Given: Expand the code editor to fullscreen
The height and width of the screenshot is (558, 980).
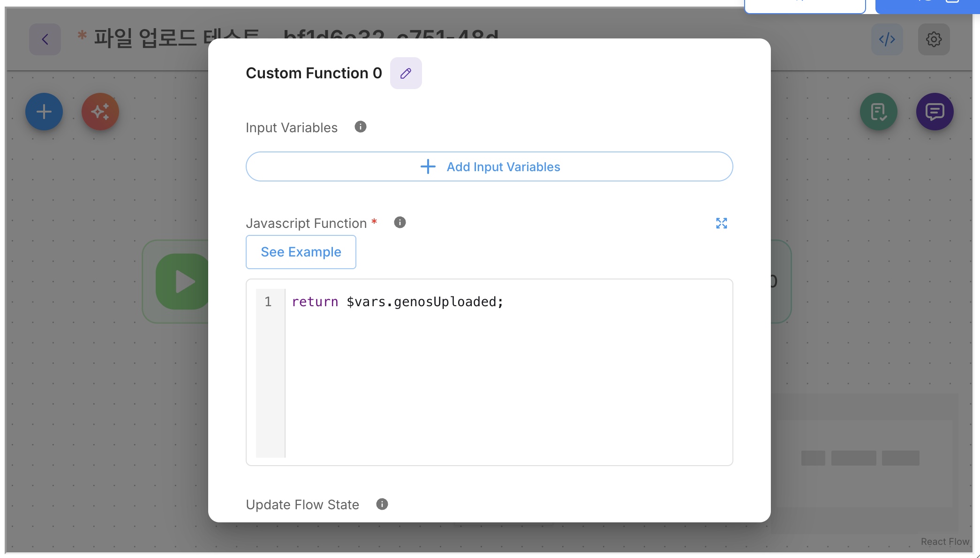Looking at the screenshot, I should [x=721, y=223].
